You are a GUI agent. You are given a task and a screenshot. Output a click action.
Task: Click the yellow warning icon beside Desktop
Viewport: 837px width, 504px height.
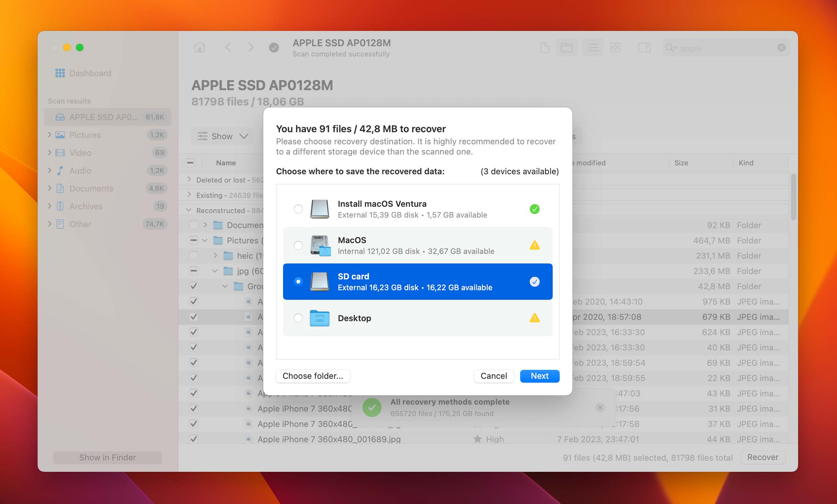[534, 318]
